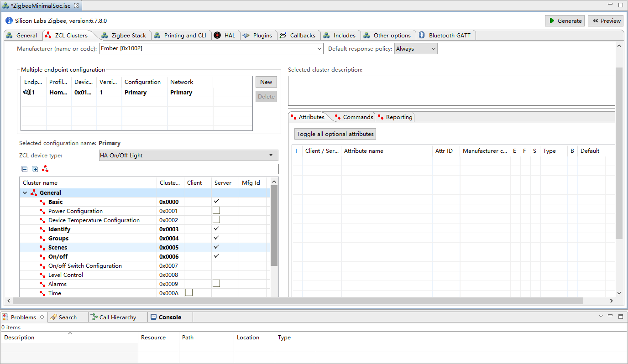Click the right vertical scrollbar of editor
The width and height of the screenshot is (628, 364).
619,153
